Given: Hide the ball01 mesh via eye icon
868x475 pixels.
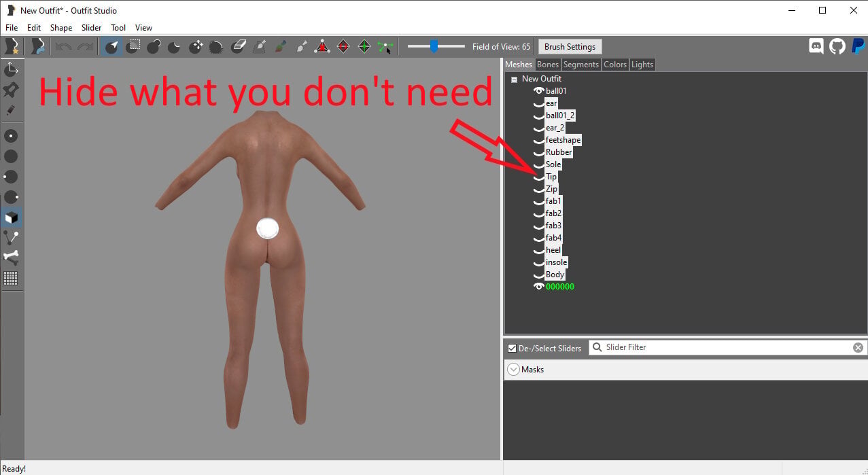Looking at the screenshot, I should click(539, 91).
